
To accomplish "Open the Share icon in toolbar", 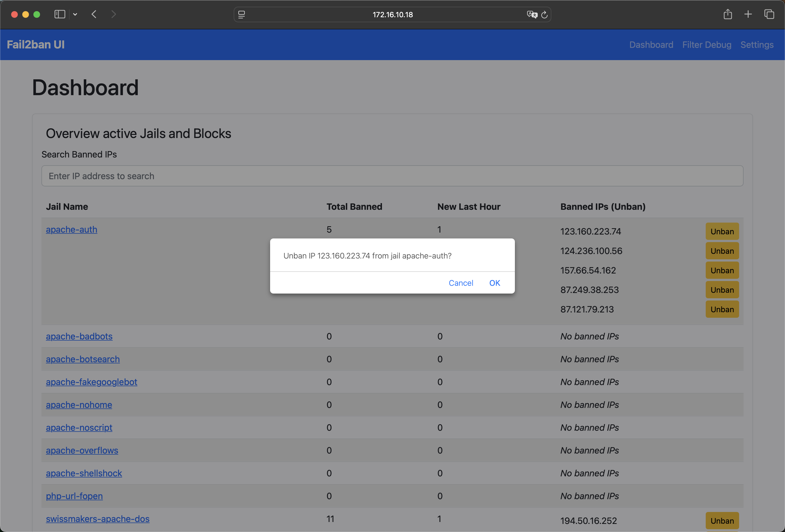I will click(x=728, y=14).
